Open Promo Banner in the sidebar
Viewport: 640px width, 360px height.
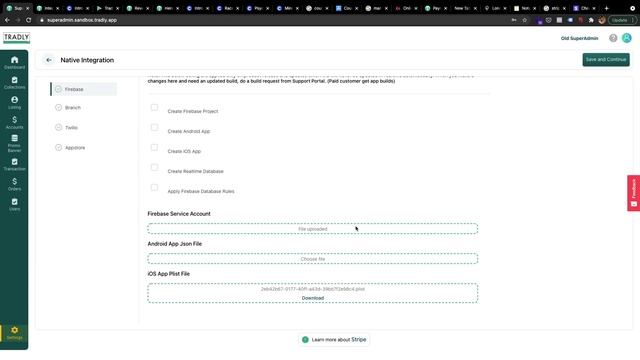point(14,143)
